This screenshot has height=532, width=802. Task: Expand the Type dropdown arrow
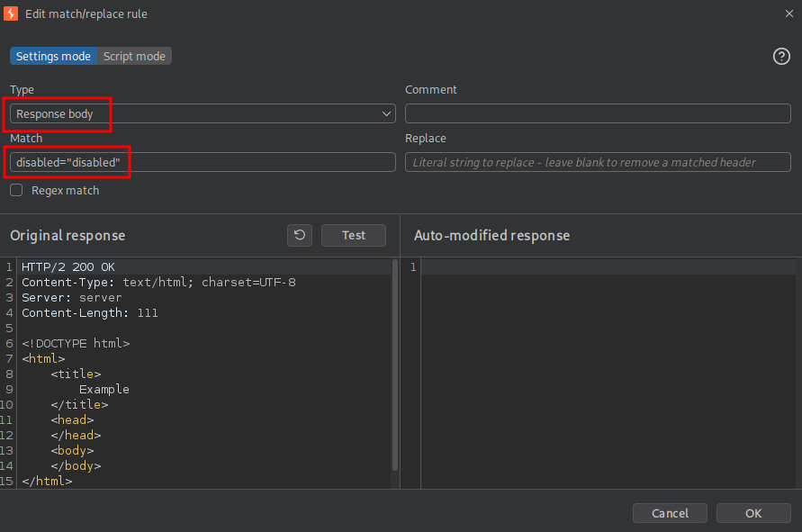386,113
